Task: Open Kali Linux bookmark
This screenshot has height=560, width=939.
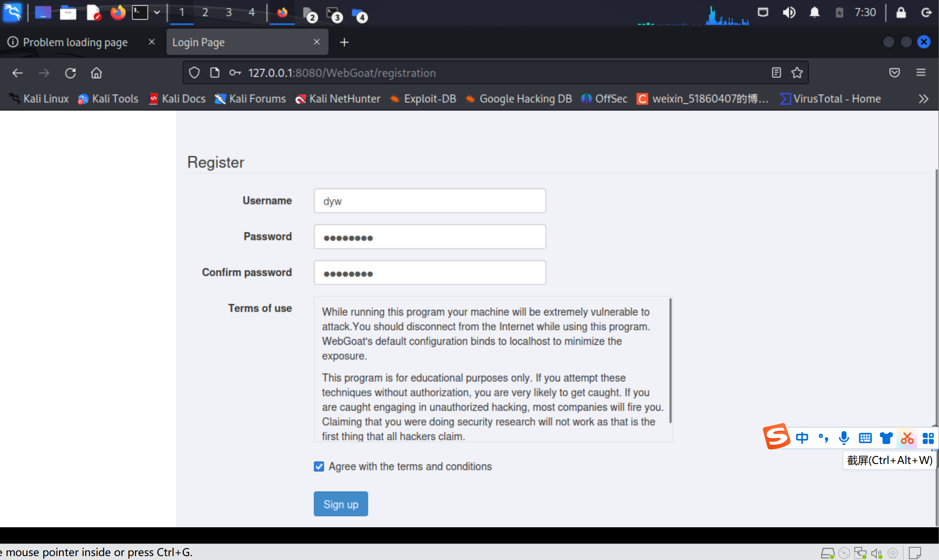Action: click(39, 99)
